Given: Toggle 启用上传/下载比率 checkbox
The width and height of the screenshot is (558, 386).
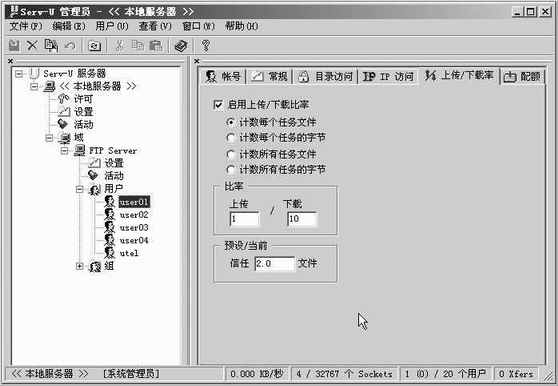Looking at the screenshot, I should click(217, 105).
